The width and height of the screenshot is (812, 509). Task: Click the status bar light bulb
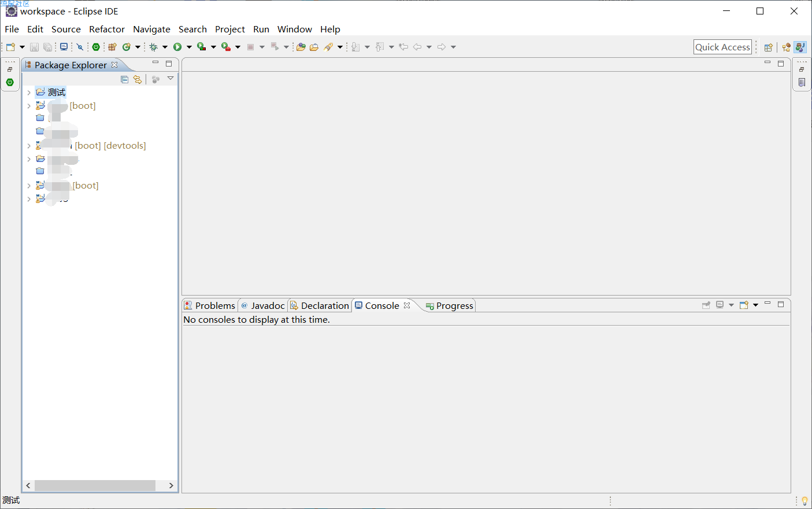pos(804,501)
